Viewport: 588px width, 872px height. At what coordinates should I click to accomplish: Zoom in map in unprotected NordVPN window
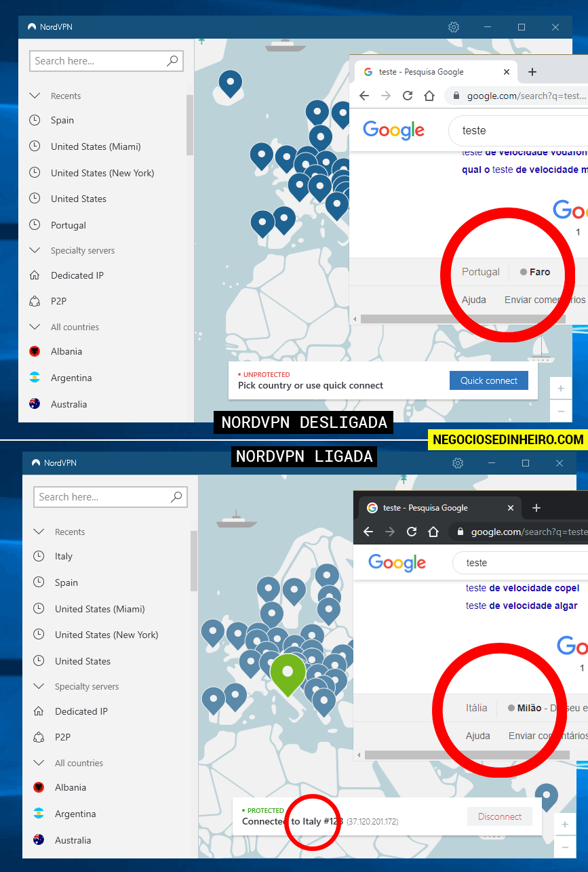click(x=560, y=389)
